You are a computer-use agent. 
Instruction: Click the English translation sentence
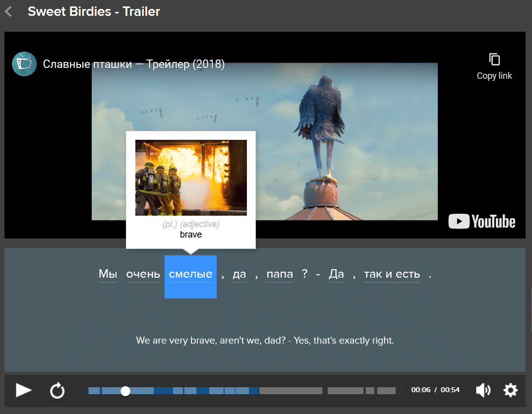tap(265, 341)
